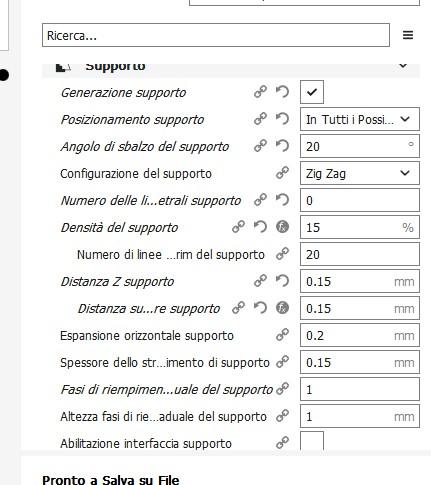The width and height of the screenshot is (431, 485).
Task: Click formula icon for Densità del supporto
Action: (x=282, y=227)
